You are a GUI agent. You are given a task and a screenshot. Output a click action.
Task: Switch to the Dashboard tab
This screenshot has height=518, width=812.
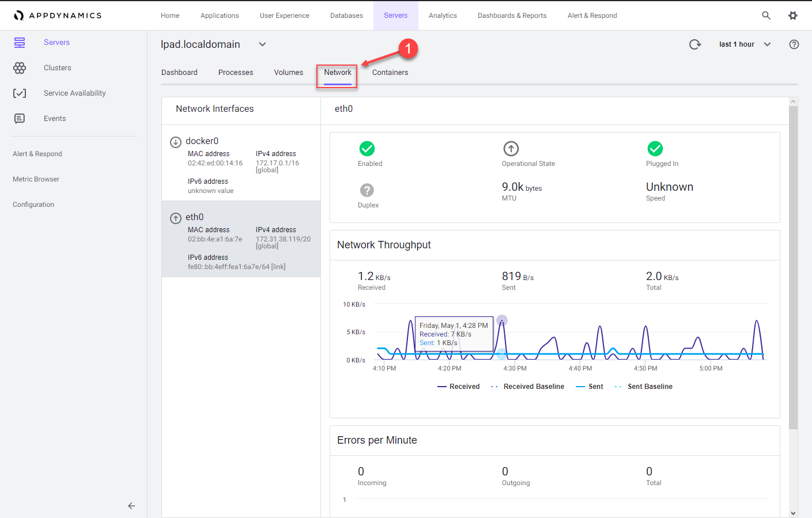(x=179, y=73)
